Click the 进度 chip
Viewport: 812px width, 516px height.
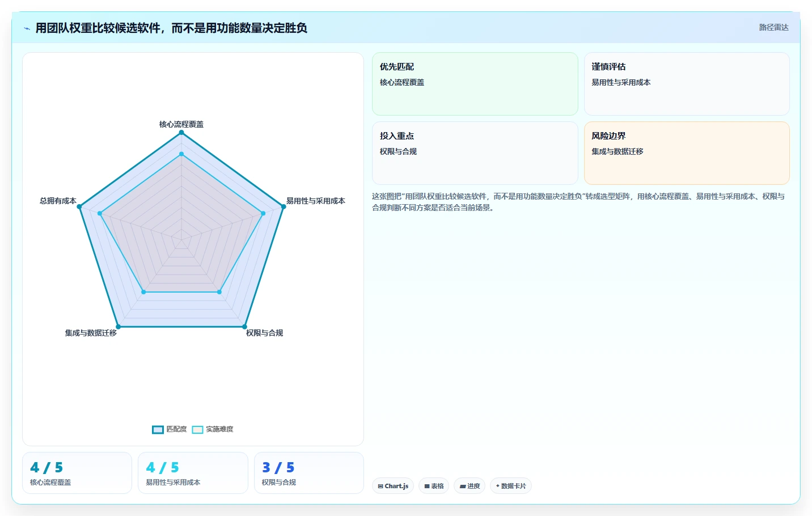click(470, 486)
